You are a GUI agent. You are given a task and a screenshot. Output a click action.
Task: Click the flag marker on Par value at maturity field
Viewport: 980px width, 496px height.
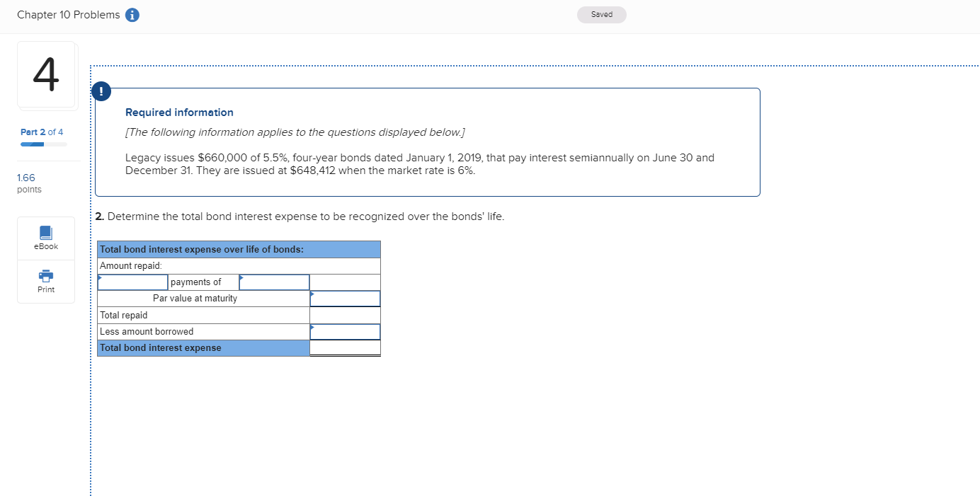312,292
